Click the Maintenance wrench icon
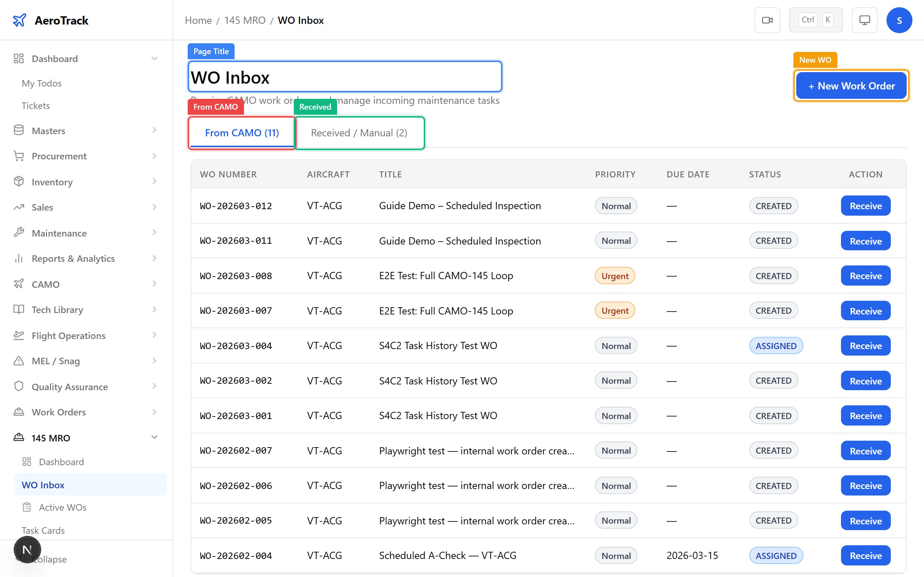The width and height of the screenshot is (924, 577). click(19, 232)
